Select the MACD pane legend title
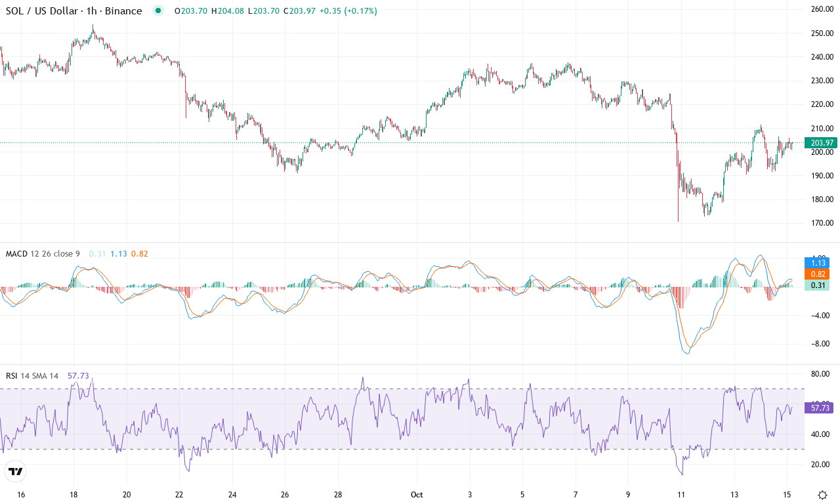 pyautogui.click(x=16, y=253)
